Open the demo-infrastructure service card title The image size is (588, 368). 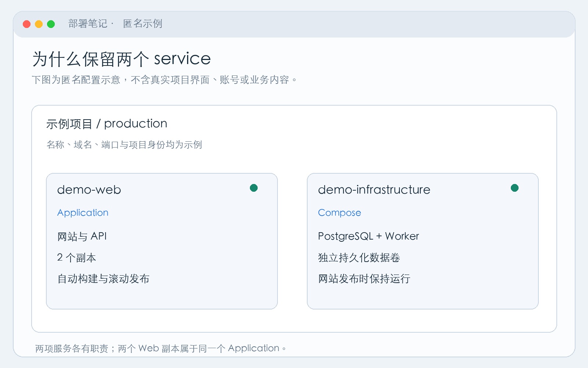click(374, 190)
